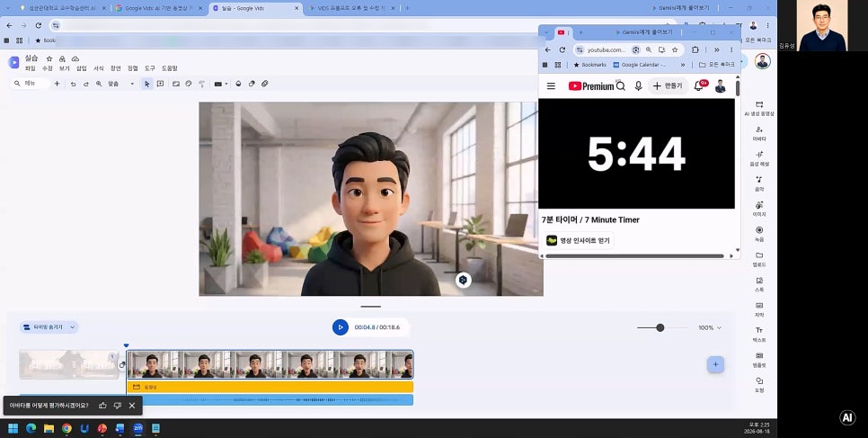
Task: Redo the action in Vids toolbar
Action: tap(85, 84)
